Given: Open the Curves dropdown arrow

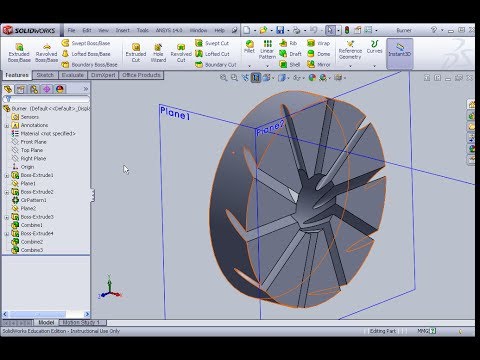Looking at the screenshot, I should click(374, 66).
